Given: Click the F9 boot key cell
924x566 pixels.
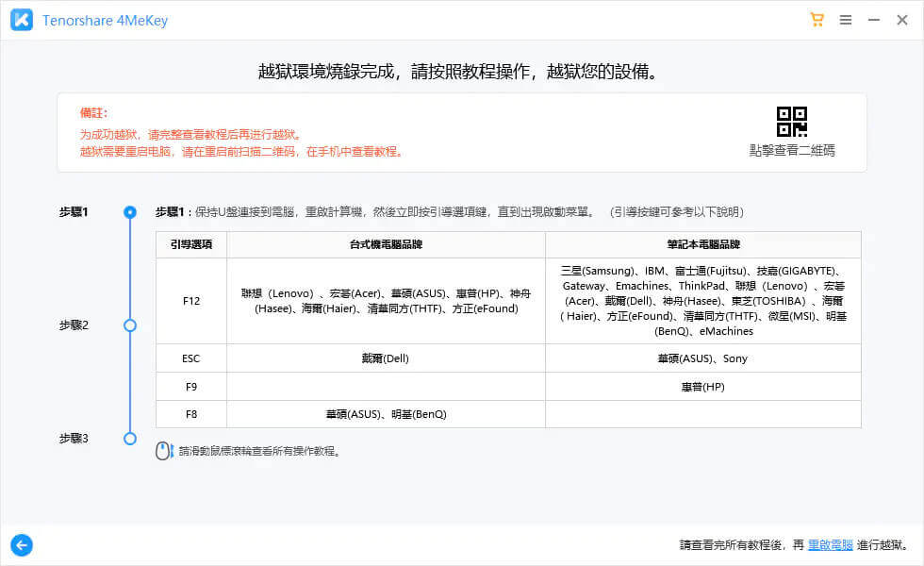Looking at the screenshot, I should (191, 386).
